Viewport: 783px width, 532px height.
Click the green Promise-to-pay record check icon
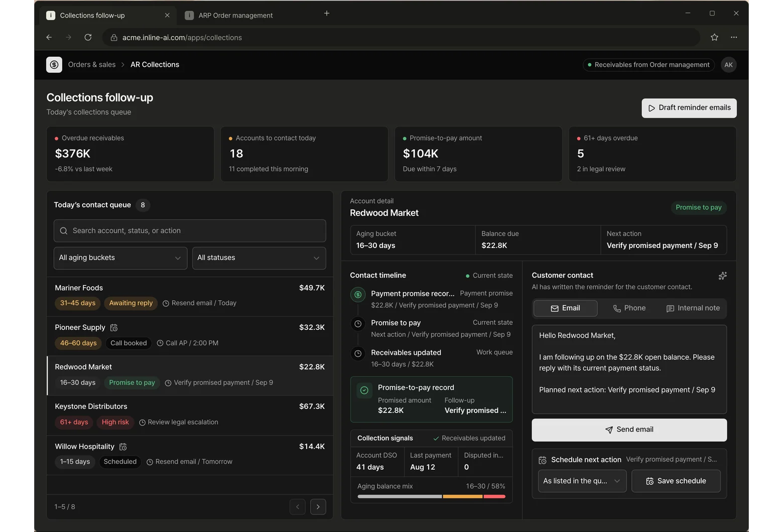point(364,390)
